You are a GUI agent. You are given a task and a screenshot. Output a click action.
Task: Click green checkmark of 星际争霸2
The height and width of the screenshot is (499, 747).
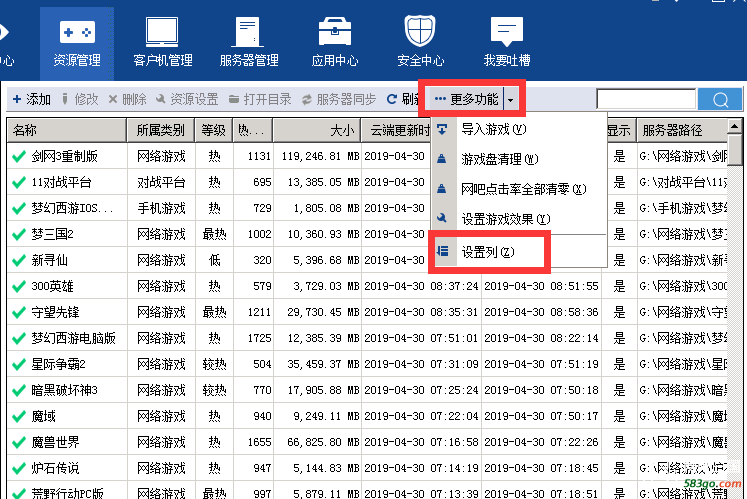coord(19,365)
